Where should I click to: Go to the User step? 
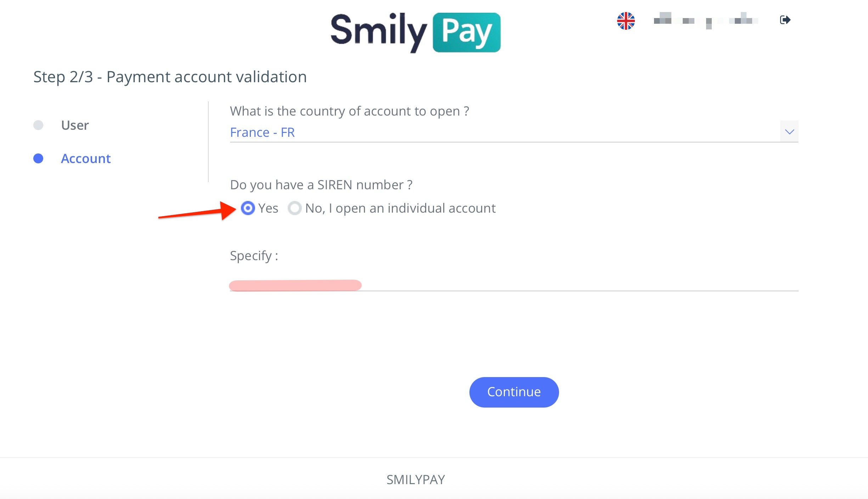pos(75,125)
